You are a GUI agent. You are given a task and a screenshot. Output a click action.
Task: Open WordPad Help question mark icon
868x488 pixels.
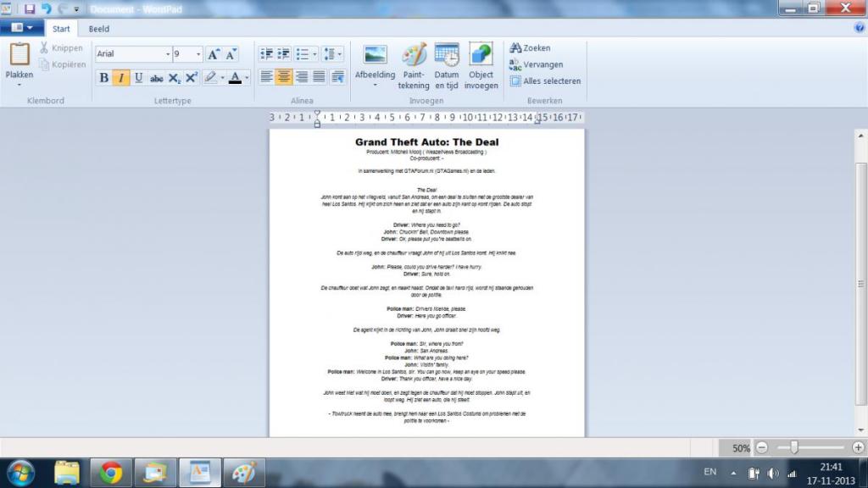860,28
